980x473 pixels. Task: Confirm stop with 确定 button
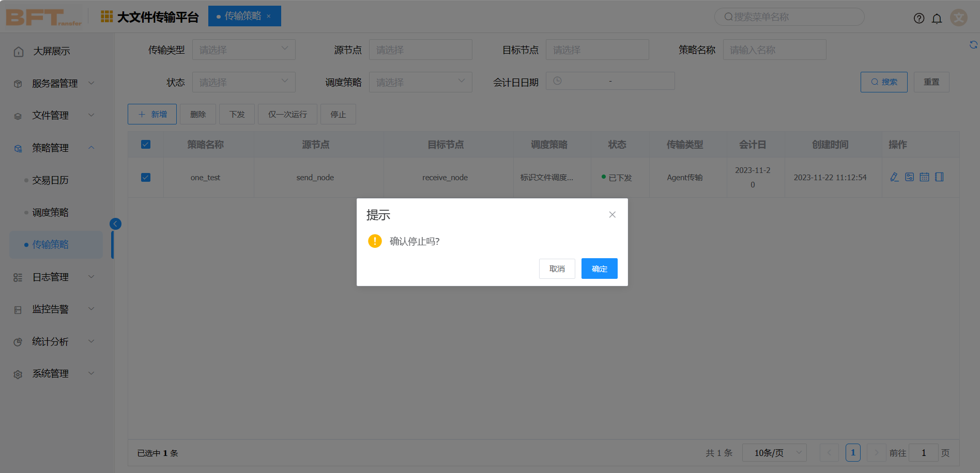599,269
